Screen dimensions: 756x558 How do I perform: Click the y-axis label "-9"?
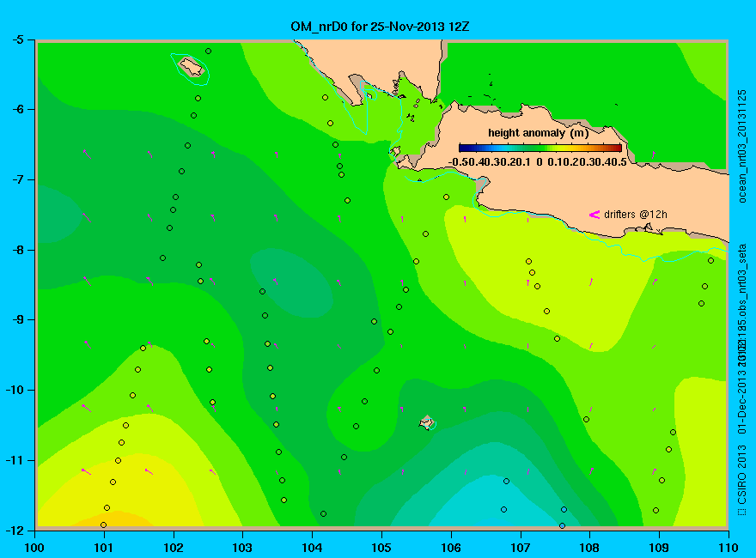[16, 320]
